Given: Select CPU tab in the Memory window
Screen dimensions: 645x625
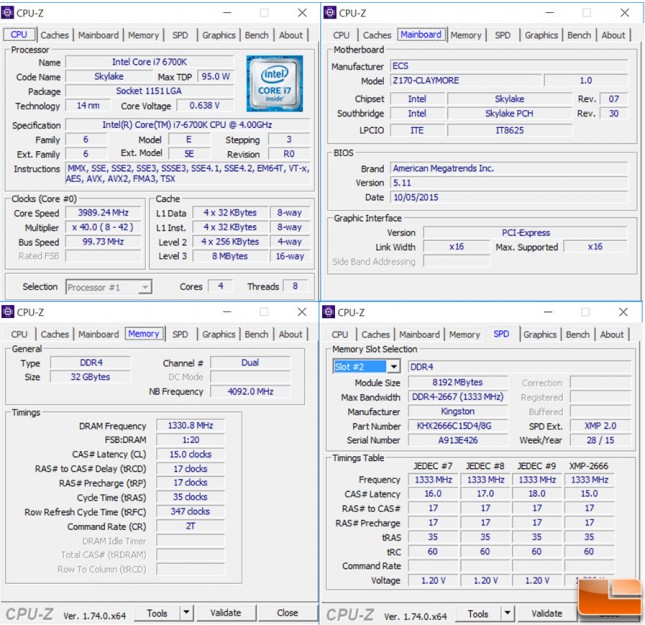Looking at the screenshot, I should (x=19, y=335).
